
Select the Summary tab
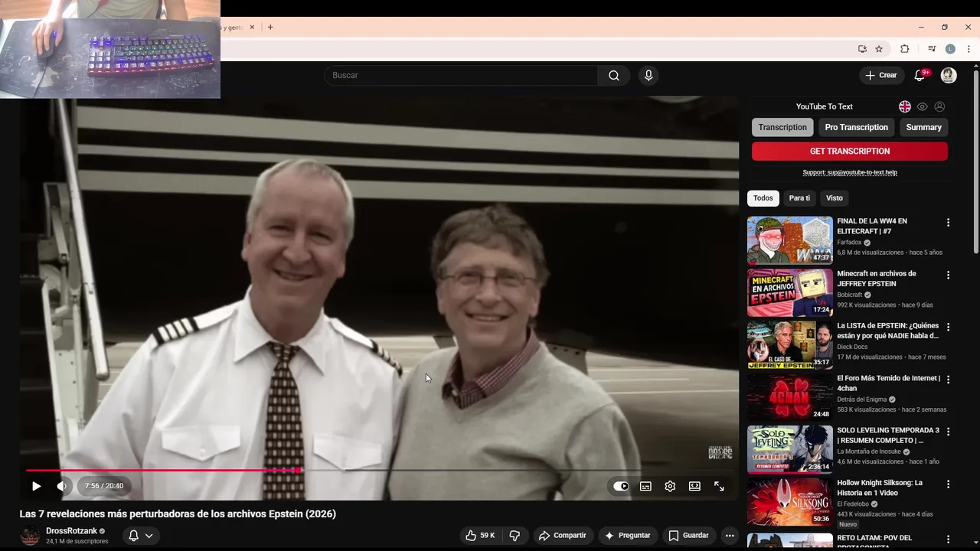click(x=924, y=127)
